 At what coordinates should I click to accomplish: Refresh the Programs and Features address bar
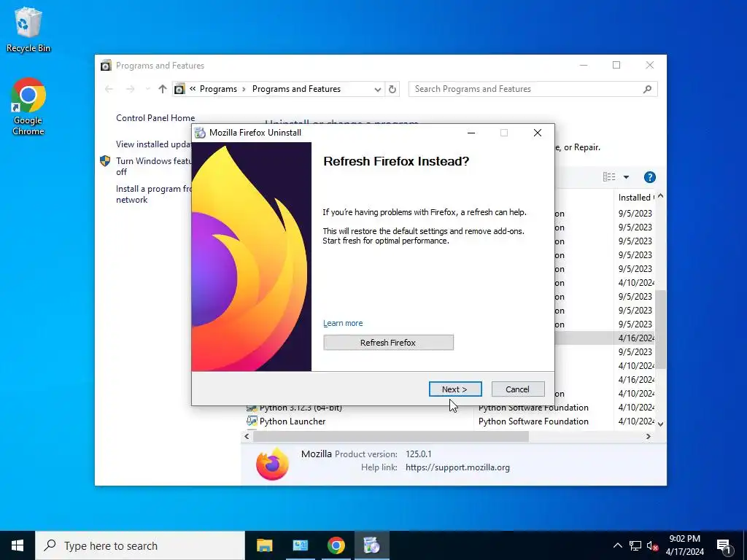pos(392,89)
